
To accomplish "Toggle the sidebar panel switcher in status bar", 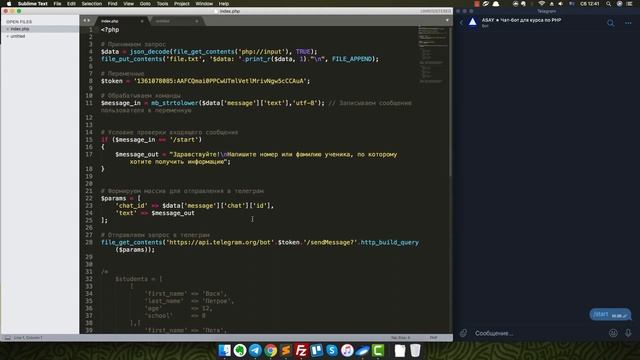I will (8, 338).
